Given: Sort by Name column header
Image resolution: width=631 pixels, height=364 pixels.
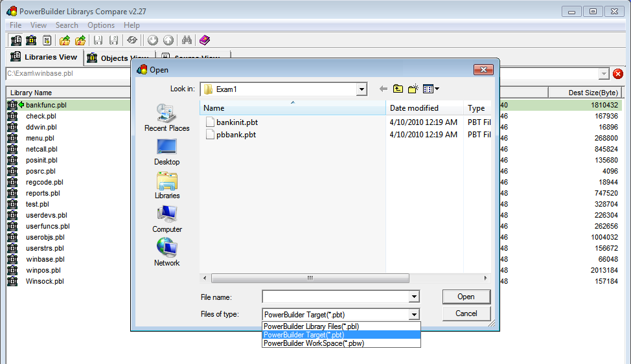Looking at the screenshot, I should click(x=293, y=108).
